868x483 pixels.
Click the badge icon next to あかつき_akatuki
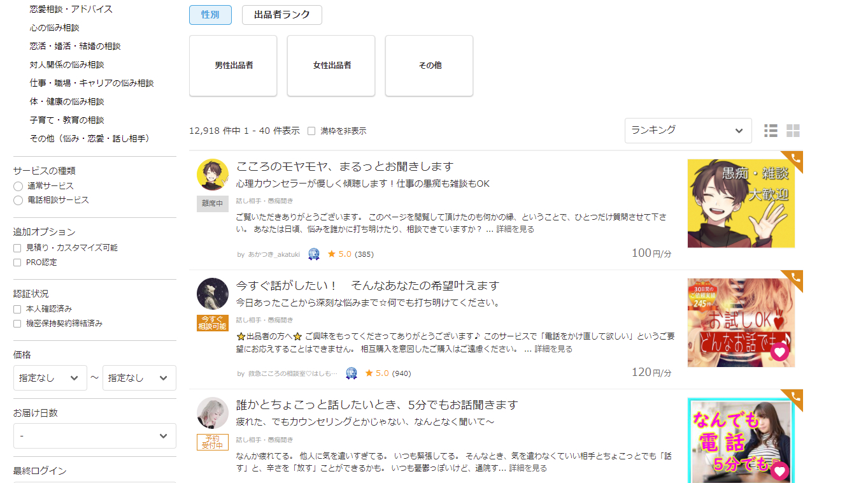[313, 254]
